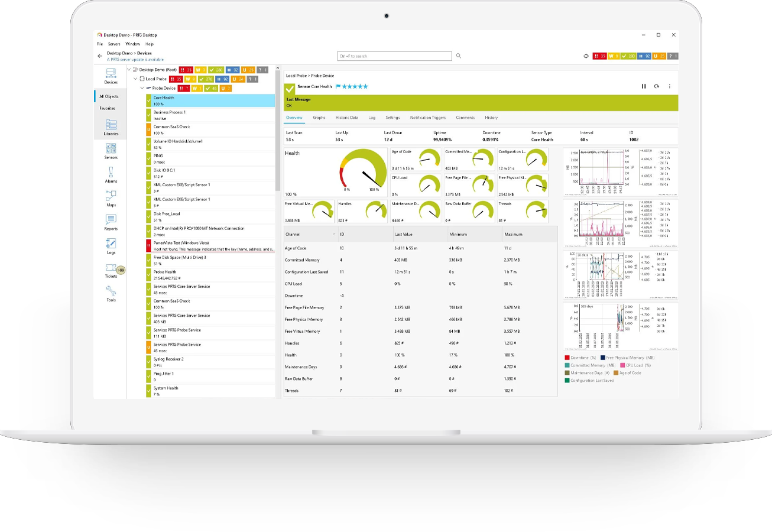Screen dimensions: 772x532
Task: Open the Tickets section in the sidebar
Action: pyautogui.click(x=111, y=270)
